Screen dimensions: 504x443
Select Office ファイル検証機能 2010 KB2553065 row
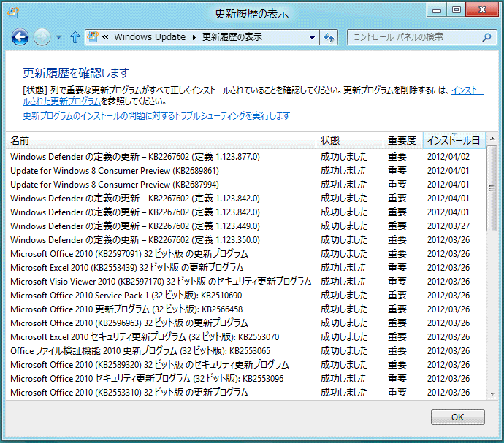coord(245,351)
